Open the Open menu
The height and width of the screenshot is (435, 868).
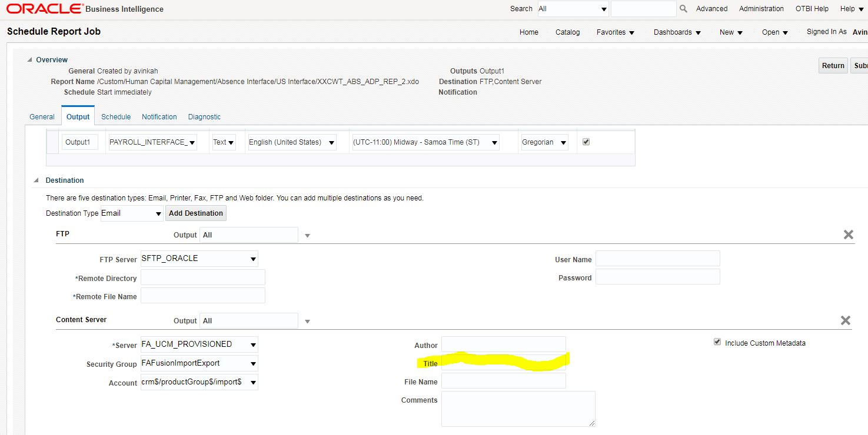(x=775, y=32)
